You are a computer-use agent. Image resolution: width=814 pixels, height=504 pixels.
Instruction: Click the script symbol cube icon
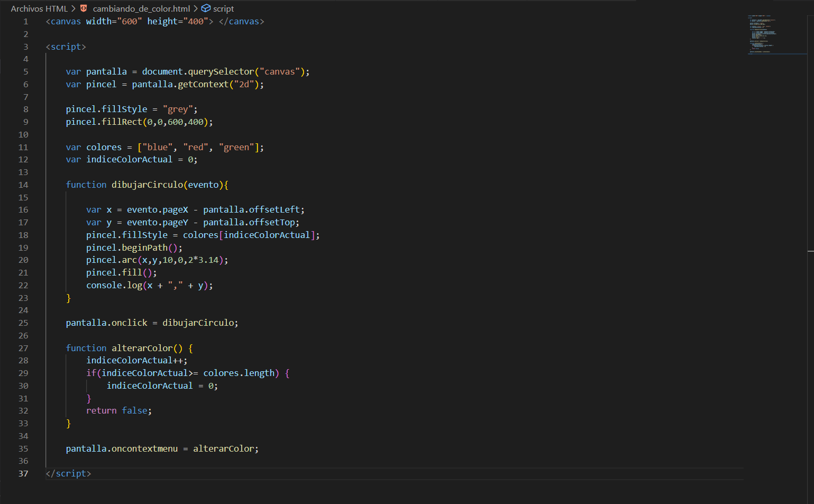coord(206,8)
